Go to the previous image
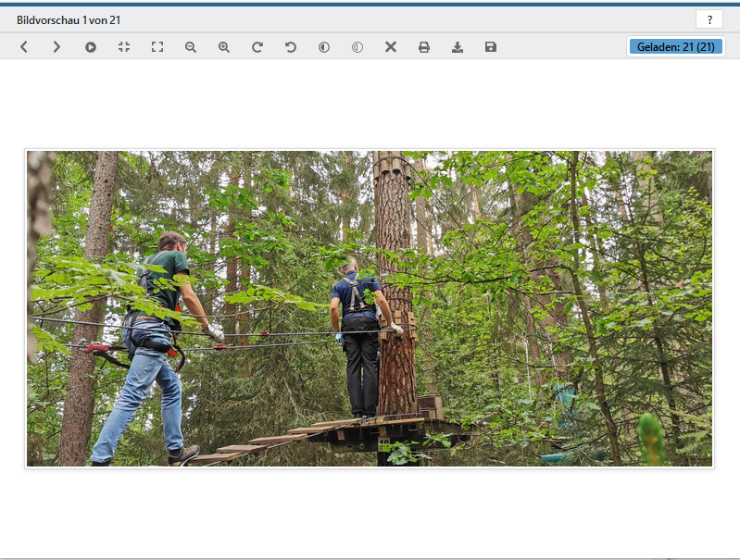The width and height of the screenshot is (740, 560). [x=24, y=47]
